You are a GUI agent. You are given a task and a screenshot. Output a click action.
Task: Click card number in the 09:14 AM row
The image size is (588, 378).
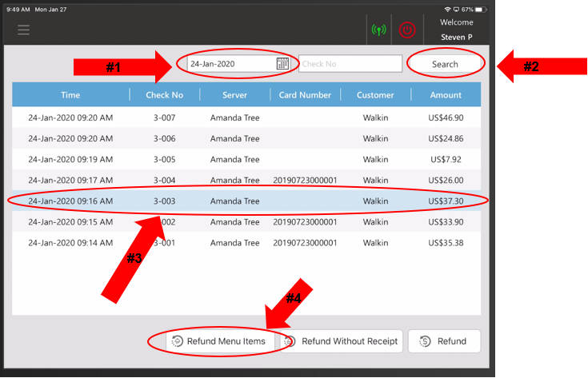[x=305, y=243]
